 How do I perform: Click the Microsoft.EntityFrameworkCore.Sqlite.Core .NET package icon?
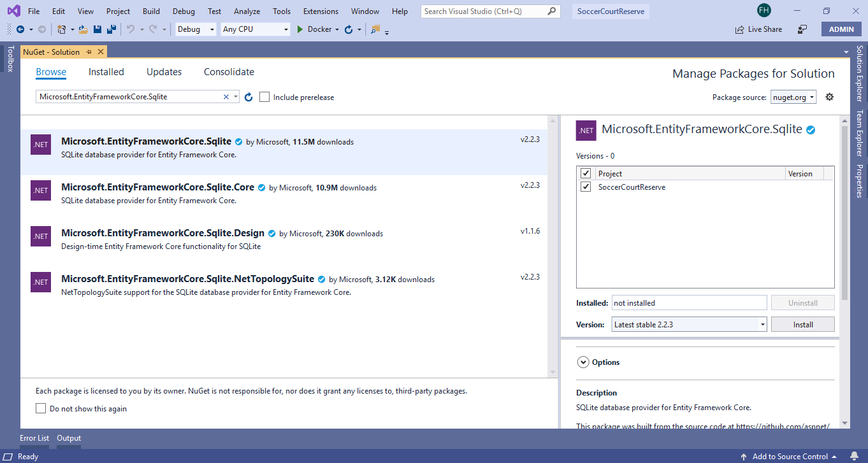tap(41, 190)
